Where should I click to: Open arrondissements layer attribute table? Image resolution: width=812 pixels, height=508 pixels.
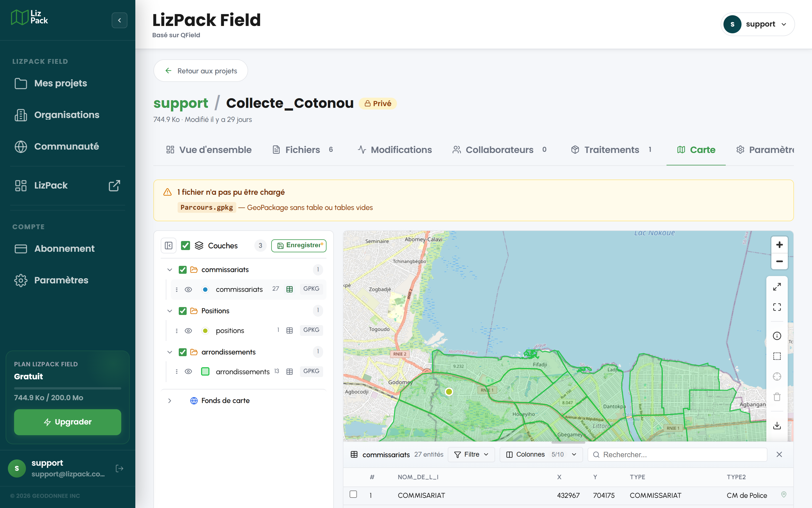290,372
